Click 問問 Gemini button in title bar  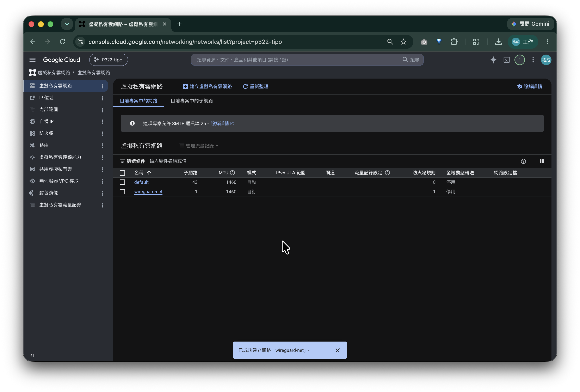pos(530,24)
